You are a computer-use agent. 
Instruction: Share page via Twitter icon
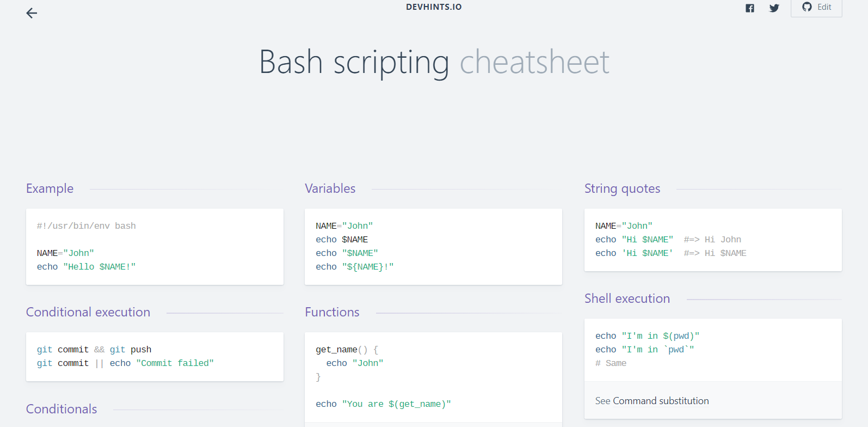point(774,8)
